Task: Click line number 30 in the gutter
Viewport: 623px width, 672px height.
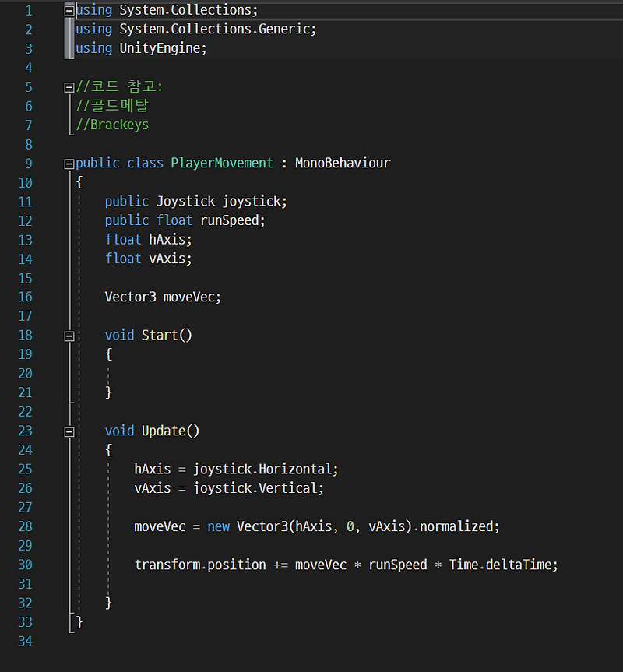Action: (25, 565)
